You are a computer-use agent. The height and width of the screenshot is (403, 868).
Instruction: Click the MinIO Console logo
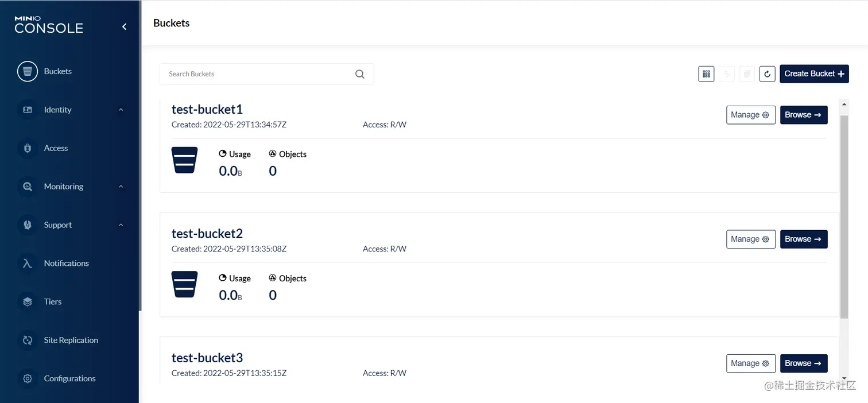tap(49, 25)
